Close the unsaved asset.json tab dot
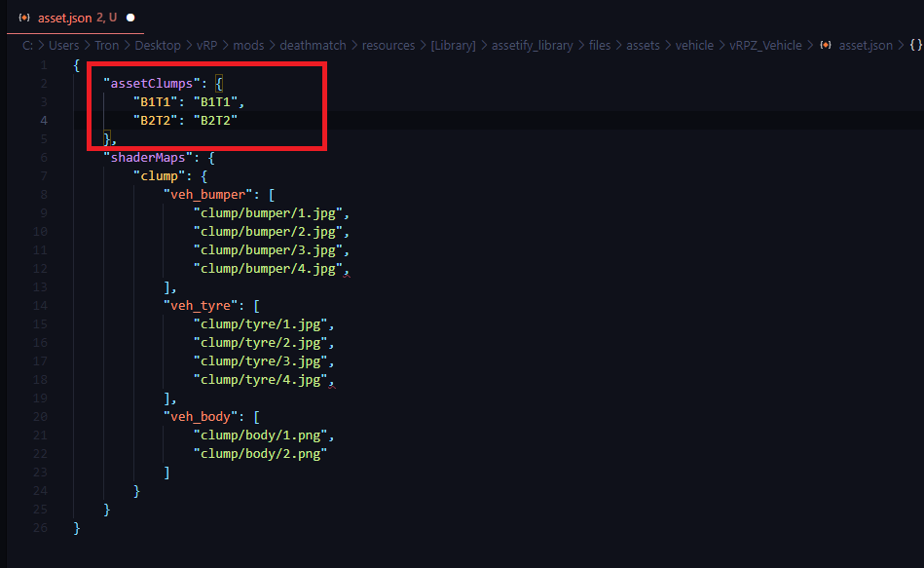 coord(130,18)
